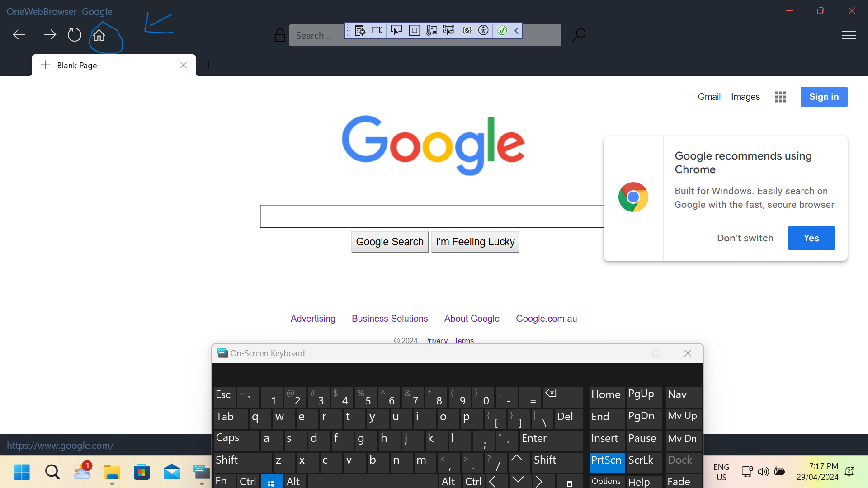Choose Don't switch in the Chrome prompt
Viewport: 868px width, 488px height.
click(x=745, y=238)
